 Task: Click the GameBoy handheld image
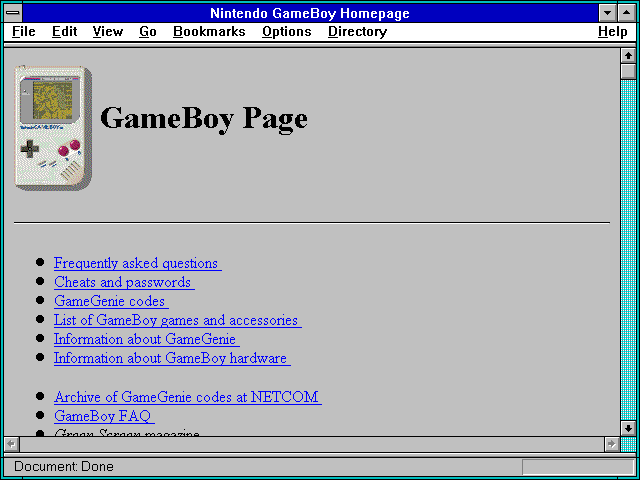(x=53, y=128)
